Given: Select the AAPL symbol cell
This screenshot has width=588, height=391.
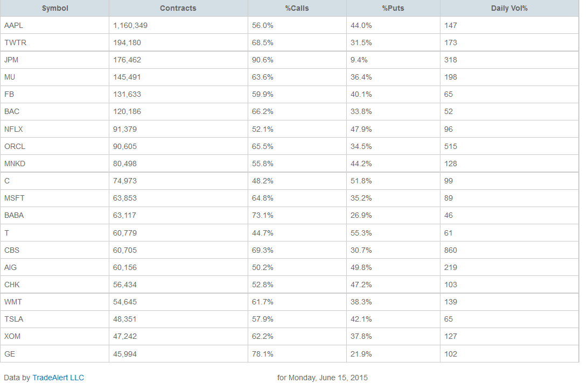Looking at the screenshot, I should coord(13,25).
